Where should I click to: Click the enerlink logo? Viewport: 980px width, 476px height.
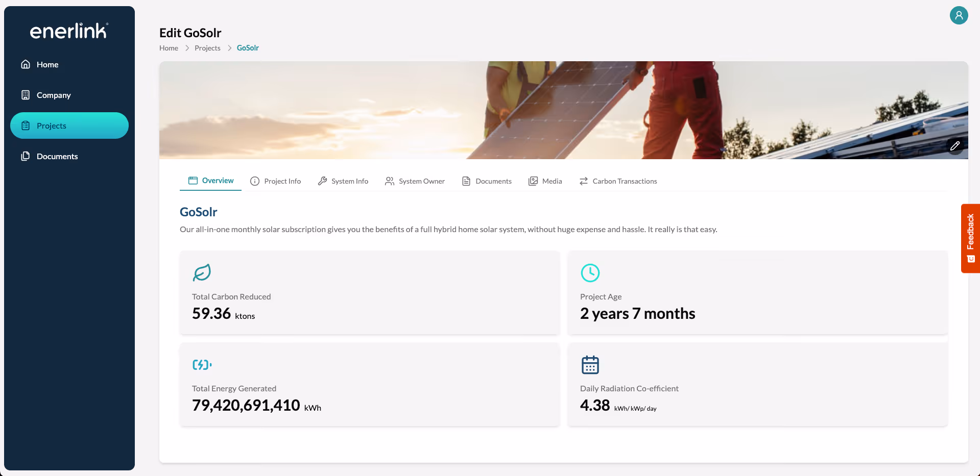[x=69, y=31]
